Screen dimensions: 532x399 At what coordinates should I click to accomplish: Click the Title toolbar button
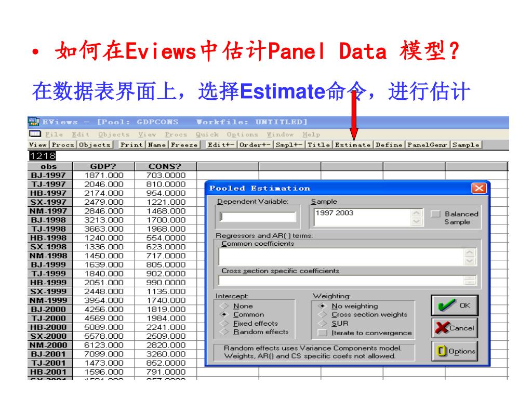coord(318,145)
